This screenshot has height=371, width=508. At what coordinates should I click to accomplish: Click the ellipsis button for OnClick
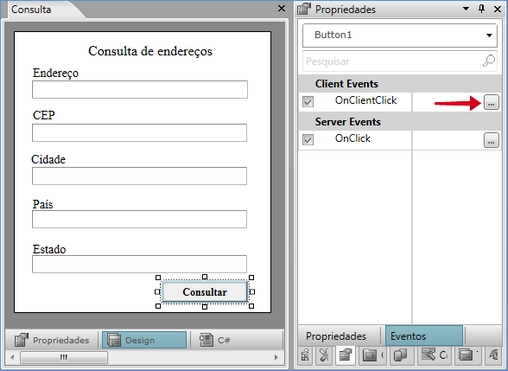(x=491, y=140)
